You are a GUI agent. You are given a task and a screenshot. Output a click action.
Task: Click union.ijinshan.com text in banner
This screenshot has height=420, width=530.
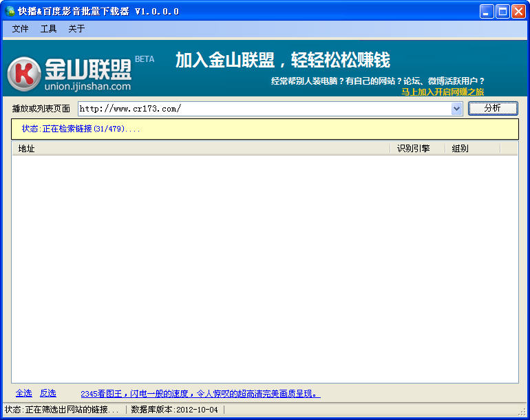(x=87, y=86)
